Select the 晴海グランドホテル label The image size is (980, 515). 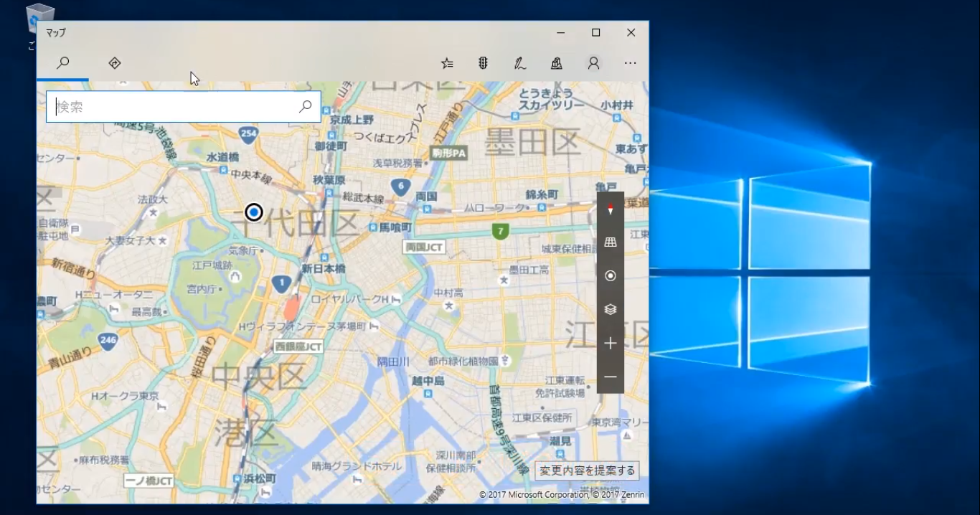coord(357,466)
